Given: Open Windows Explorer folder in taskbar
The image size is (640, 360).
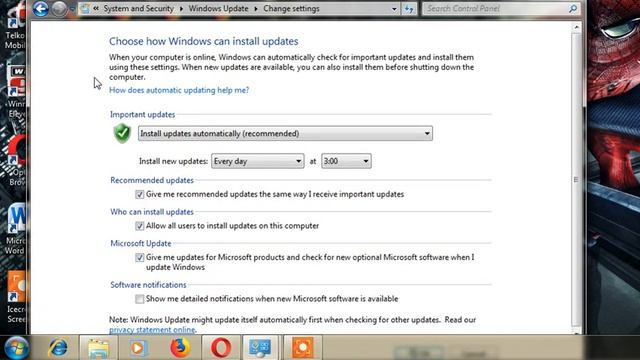Looking at the screenshot, I should tap(98, 348).
